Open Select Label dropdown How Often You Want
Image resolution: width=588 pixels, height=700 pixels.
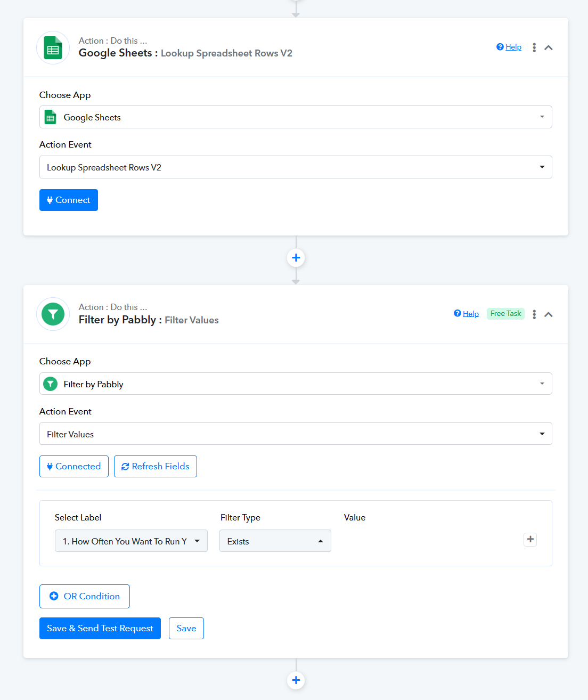click(x=131, y=541)
